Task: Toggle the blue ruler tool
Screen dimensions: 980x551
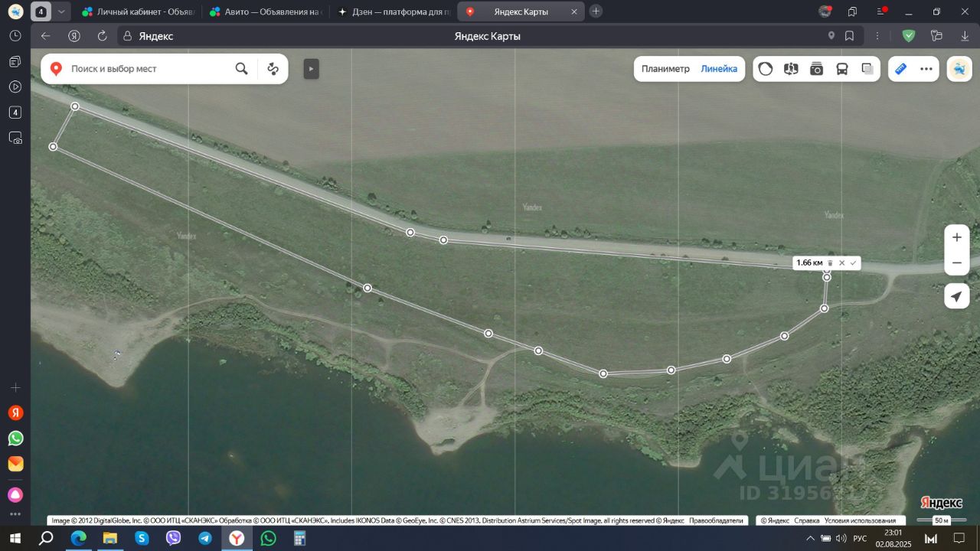Action: [x=900, y=69]
